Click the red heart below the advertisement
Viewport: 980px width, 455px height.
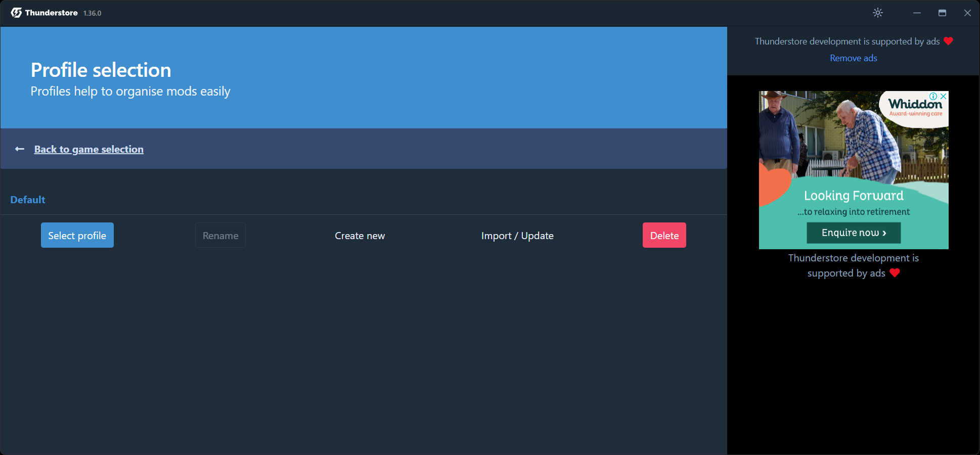tap(895, 273)
